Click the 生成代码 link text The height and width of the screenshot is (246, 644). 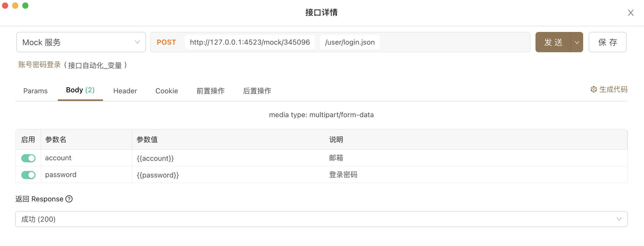614,89
